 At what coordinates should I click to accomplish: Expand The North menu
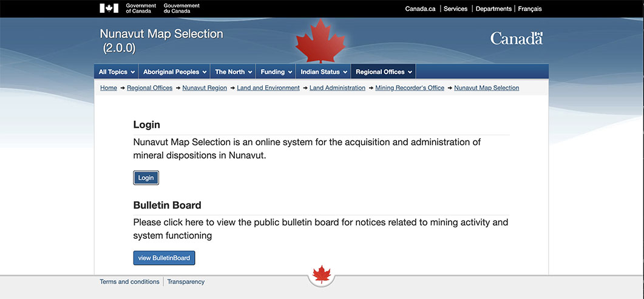233,72
